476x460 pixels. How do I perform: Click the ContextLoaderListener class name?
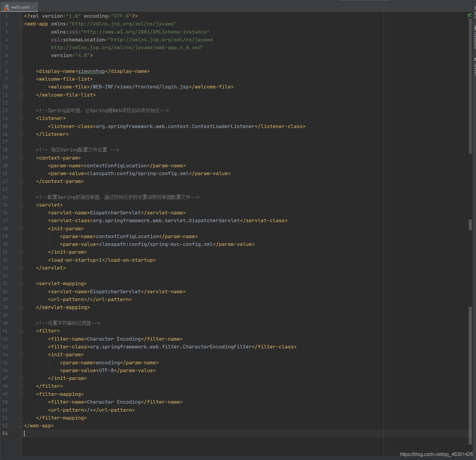tap(223, 127)
